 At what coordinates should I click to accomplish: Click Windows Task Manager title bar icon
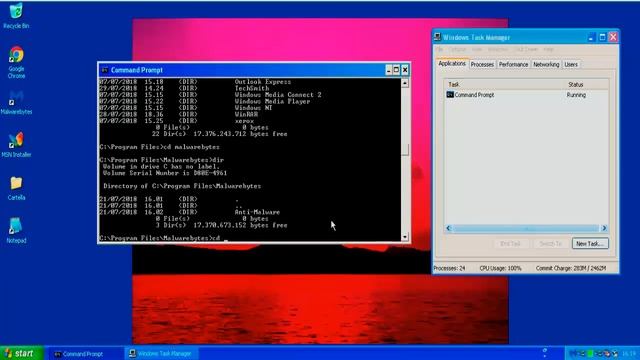click(x=437, y=37)
